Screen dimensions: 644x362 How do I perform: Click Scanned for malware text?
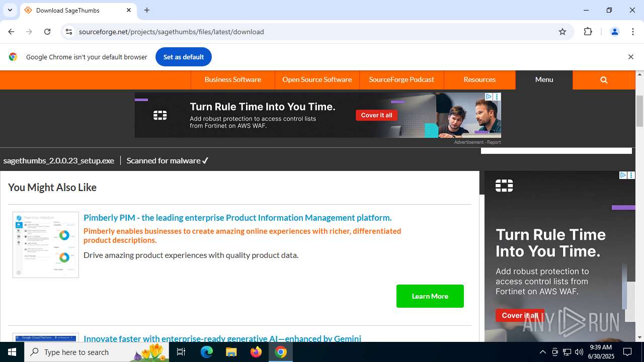[168, 160]
